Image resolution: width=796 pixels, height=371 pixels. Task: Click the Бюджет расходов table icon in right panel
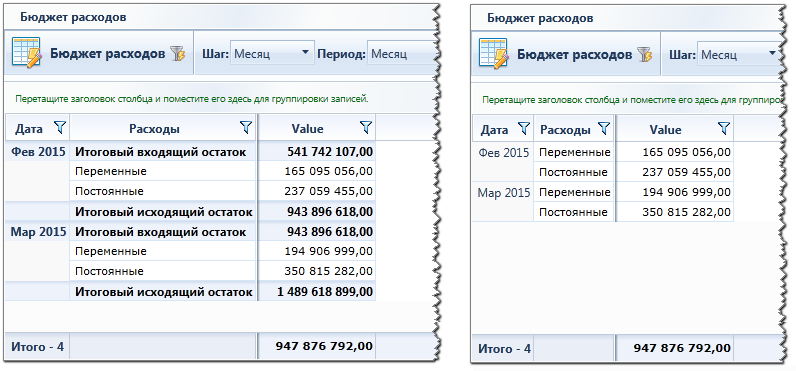[493, 53]
